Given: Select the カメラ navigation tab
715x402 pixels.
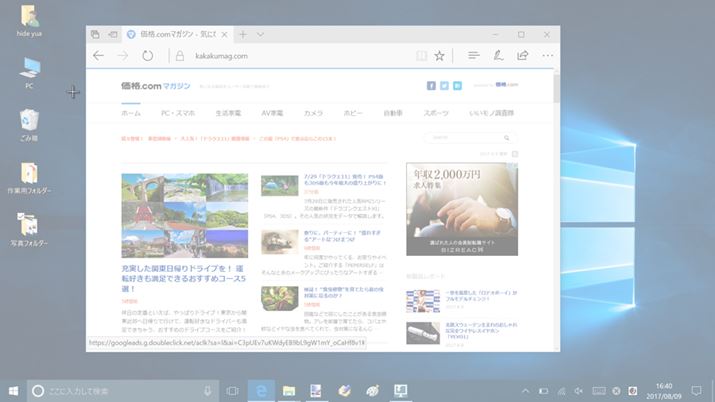Looking at the screenshot, I should point(313,113).
